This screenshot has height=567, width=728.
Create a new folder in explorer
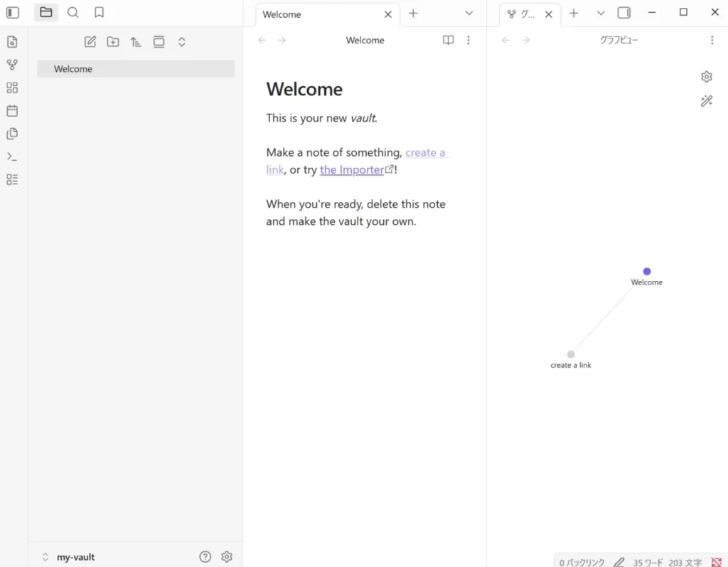113,42
